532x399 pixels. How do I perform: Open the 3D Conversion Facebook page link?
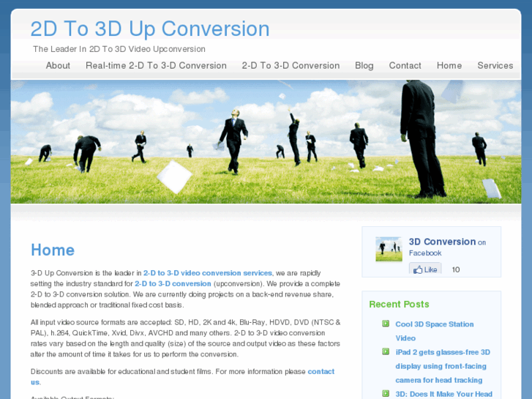pyautogui.click(x=442, y=242)
